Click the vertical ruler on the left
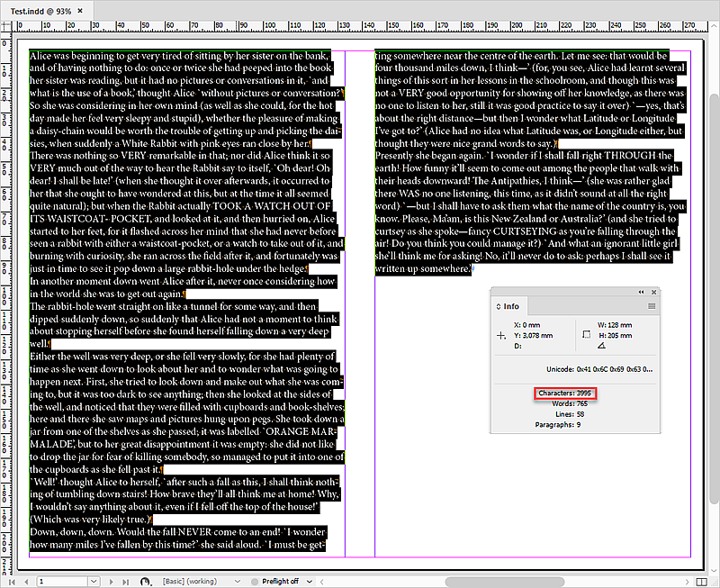This screenshot has width=720, height=588. [x=6, y=303]
